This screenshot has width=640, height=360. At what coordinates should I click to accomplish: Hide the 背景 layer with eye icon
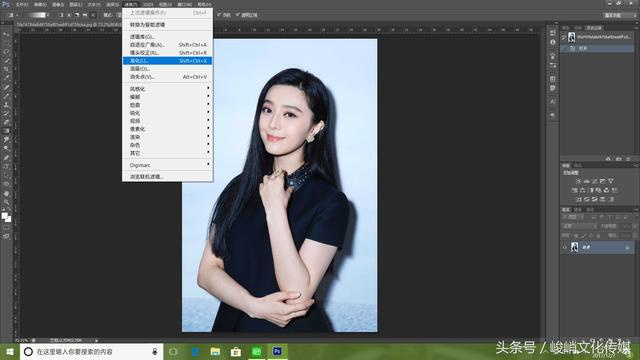coord(565,247)
